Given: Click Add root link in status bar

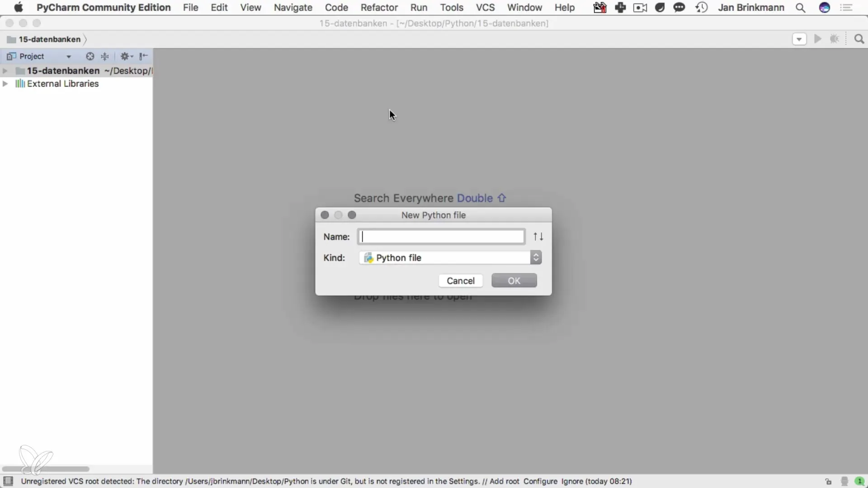Looking at the screenshot, I should click(505, 481).
